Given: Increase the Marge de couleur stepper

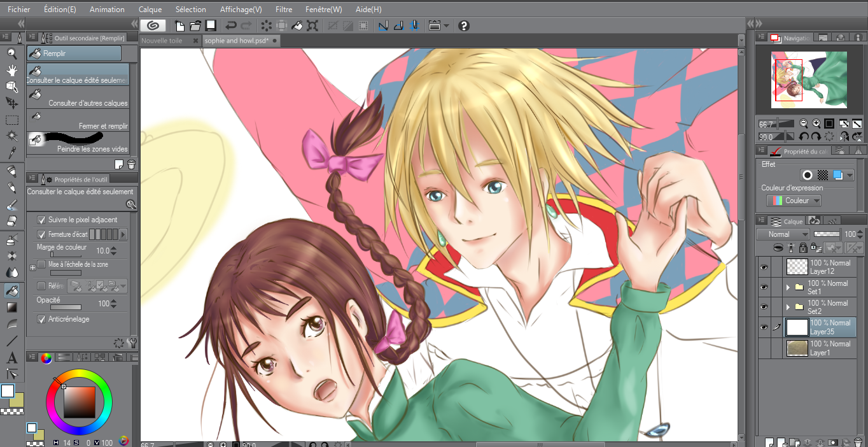Looking at the screenshot, I should coord(114,248).
